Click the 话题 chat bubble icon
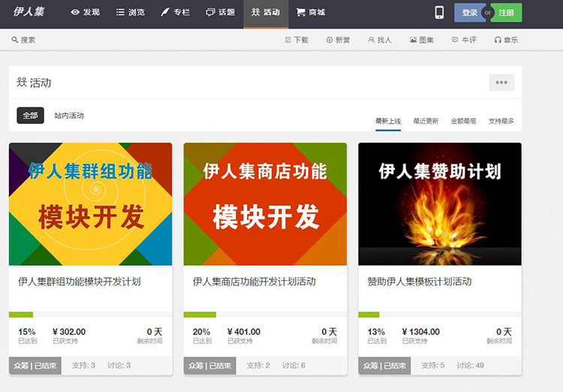The height and width of the screenshot is (392, 563). pyautogui.click(x=210, y=13)
